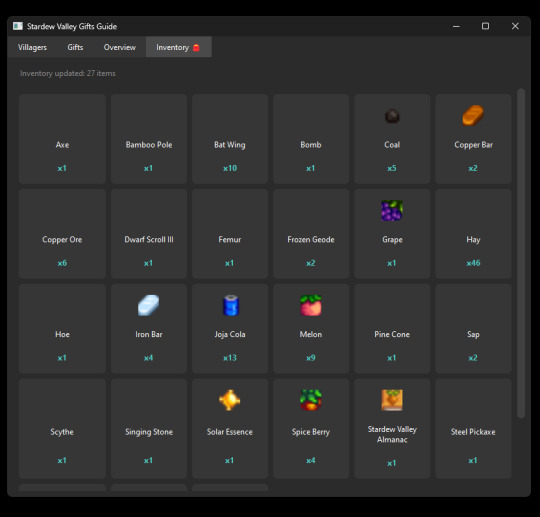Select the Frozen Geode item card
This screenshot has height=517, width=540.
[x=311, y=234]
